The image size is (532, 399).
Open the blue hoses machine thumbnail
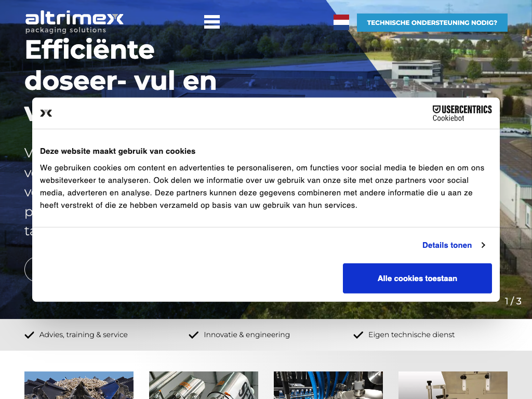pos(328,385)
